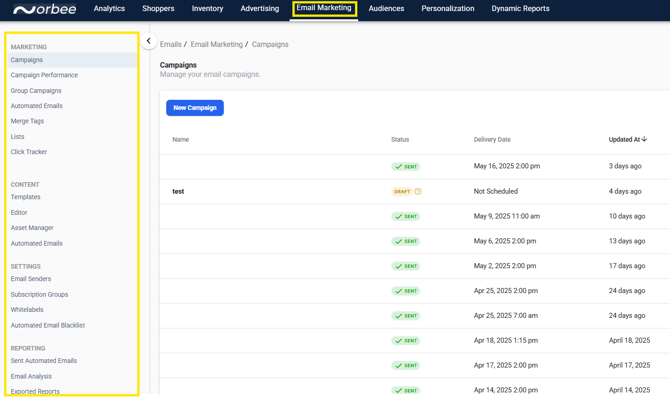Viewport: 670px width, 397px height.
Task: Click the Emails breadcrumb
Action: pos(170,44)
